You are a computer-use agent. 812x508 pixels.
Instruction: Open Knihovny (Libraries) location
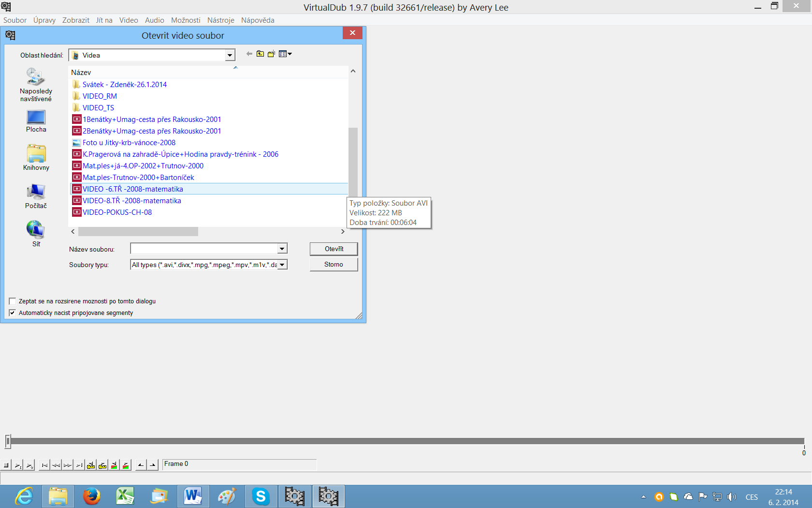(36, 158)
